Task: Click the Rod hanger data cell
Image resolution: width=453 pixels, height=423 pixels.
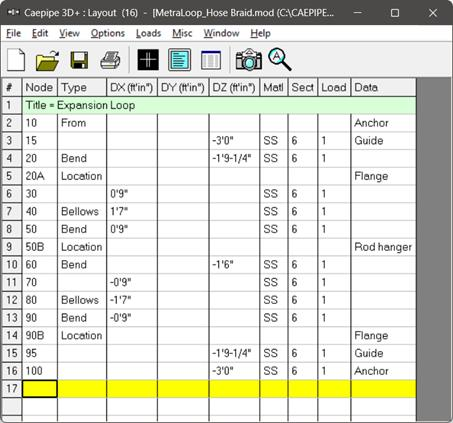Action: (383, 247)
